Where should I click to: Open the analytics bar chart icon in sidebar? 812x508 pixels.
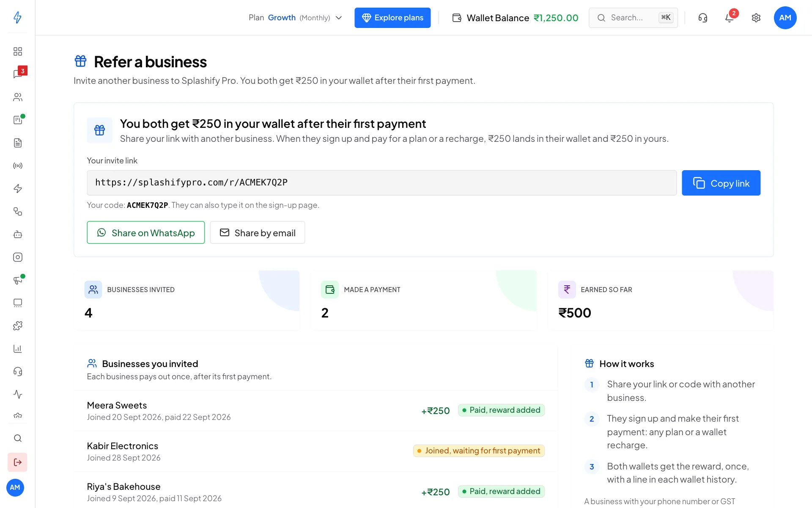[x=17, y=348]
